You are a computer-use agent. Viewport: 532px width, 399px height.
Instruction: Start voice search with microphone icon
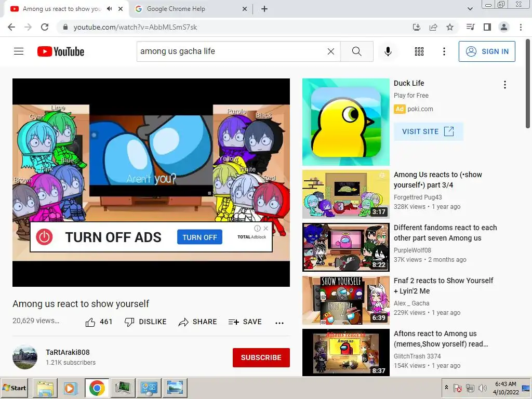pyautogui.click(x=388, y=51)
